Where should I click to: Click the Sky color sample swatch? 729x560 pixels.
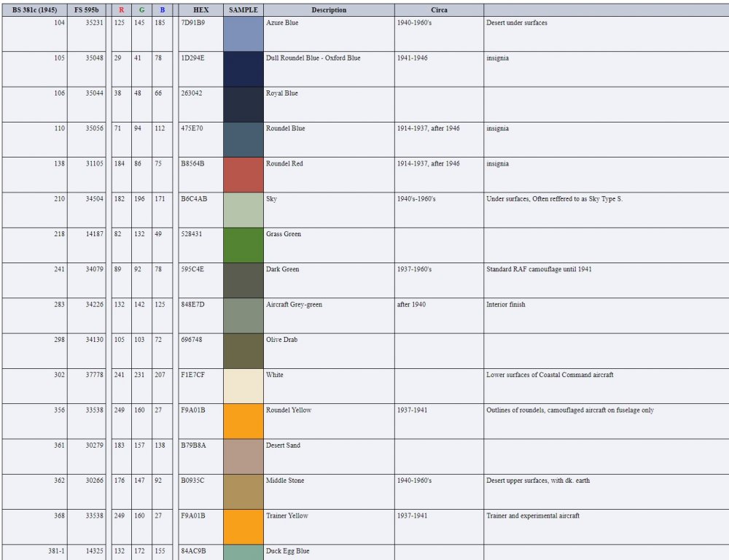[x=243, y=210]
